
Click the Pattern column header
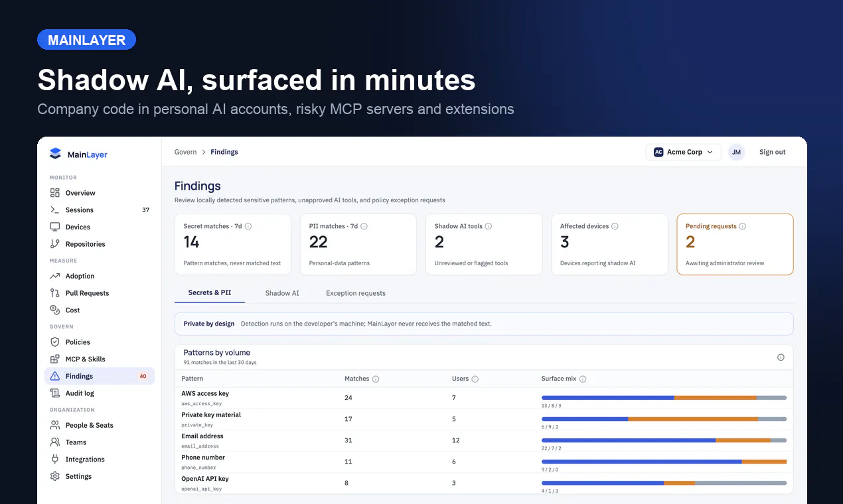point(192,379)
